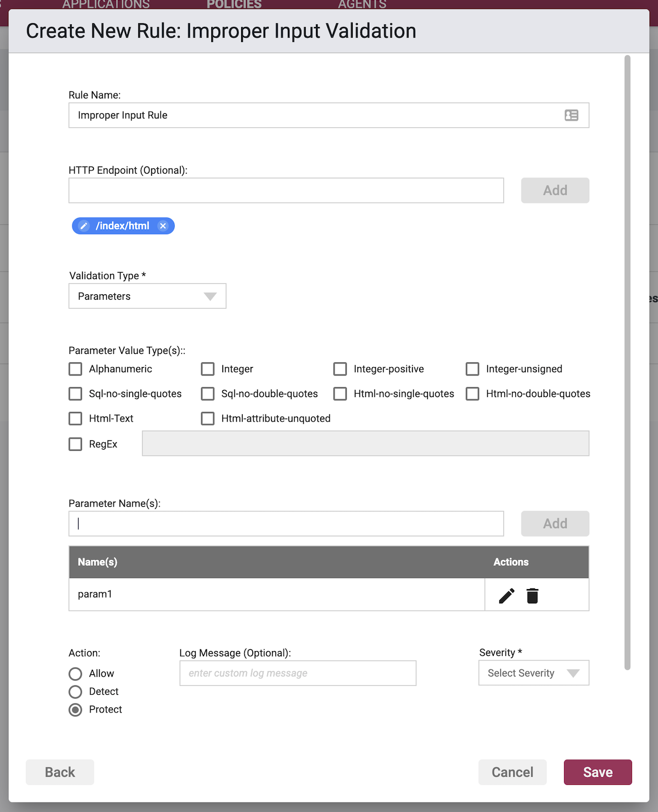Go to the Agents tab
658x812 pixels.
click(x=362, y=4)
